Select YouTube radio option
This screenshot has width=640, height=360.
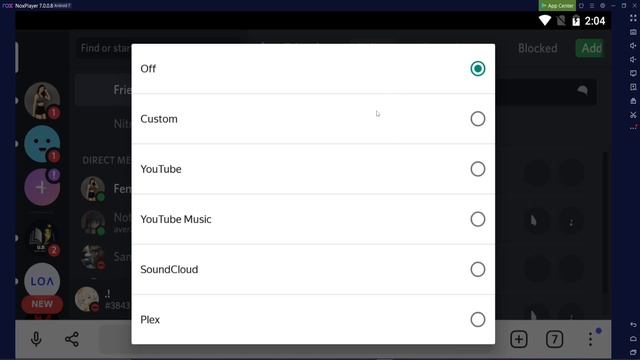tap(478, 169)
